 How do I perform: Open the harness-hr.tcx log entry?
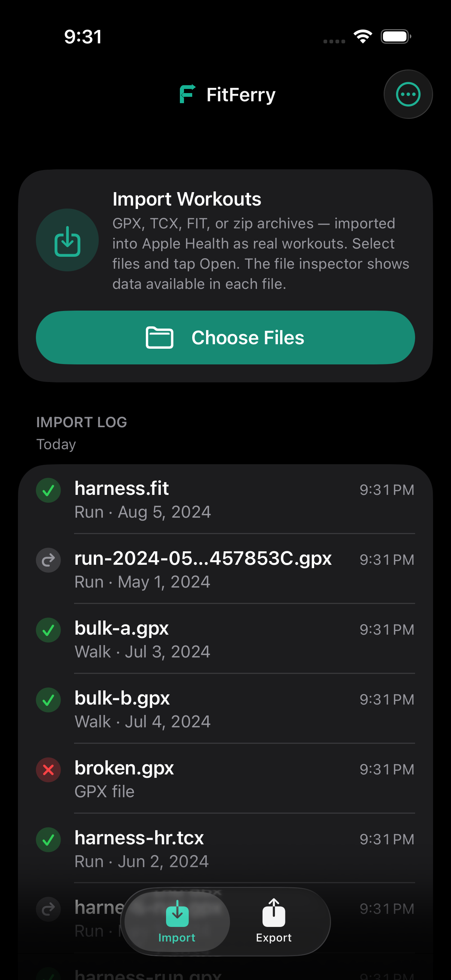(x=225, y=848)
